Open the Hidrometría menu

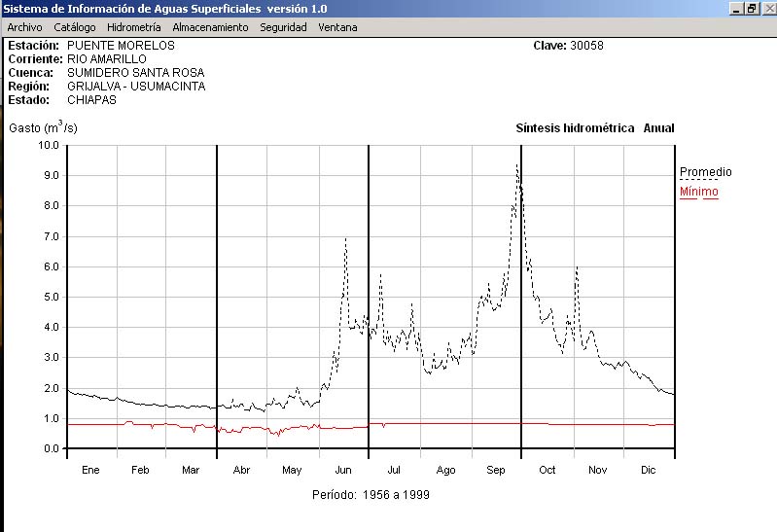(133, 27)
